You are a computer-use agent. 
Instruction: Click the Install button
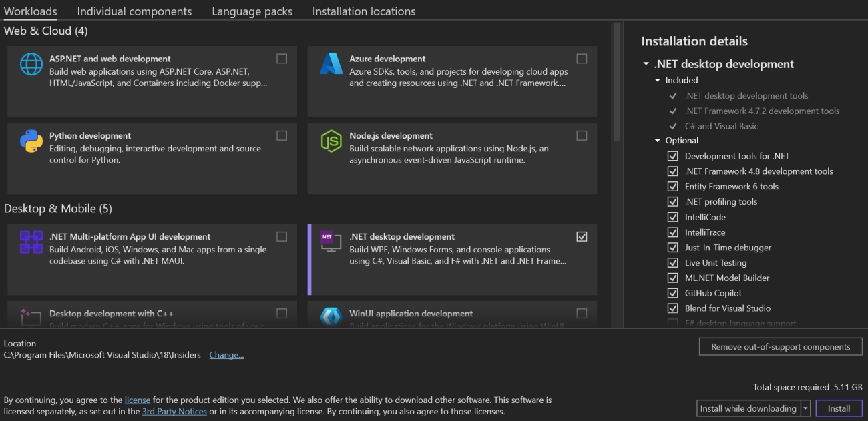coord(839,408)
